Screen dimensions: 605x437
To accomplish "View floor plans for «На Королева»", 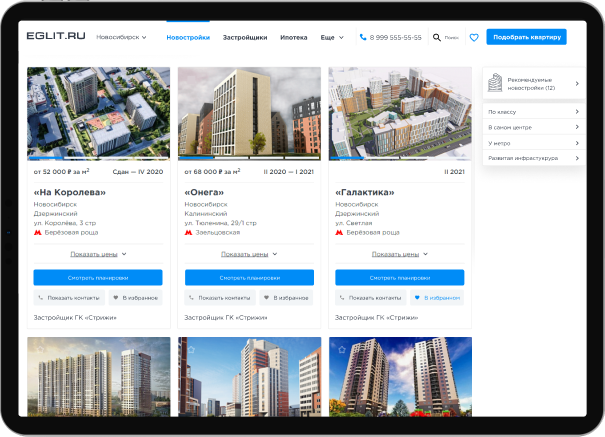I will pyautogui.click(x=98, y=277).
